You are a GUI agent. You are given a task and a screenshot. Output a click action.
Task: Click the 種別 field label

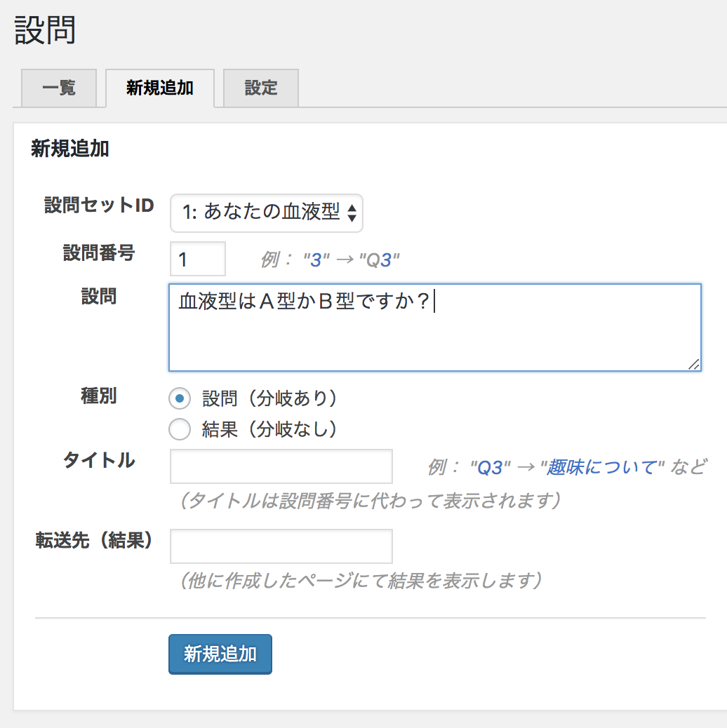click(x=99, y=396)
